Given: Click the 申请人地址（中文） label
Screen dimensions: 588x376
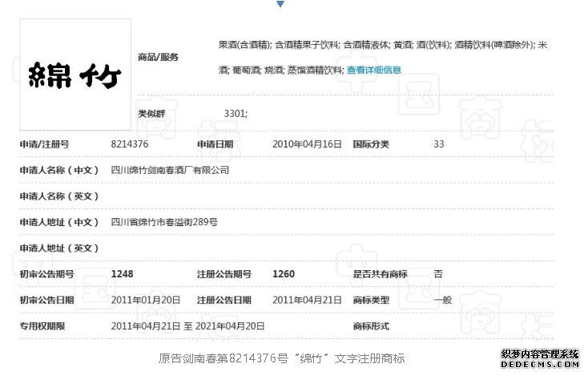Looking at the screenshot, I should tap(59, 222).
